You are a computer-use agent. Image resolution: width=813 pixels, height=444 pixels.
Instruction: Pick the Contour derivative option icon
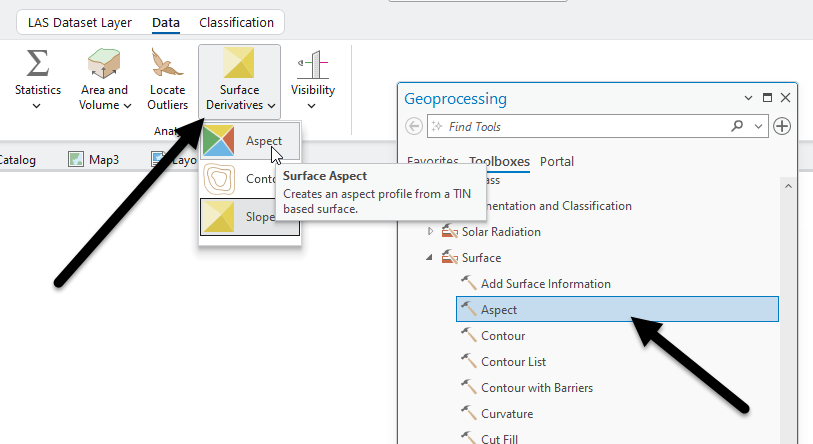pyautogui.click(x=218, y=179)
